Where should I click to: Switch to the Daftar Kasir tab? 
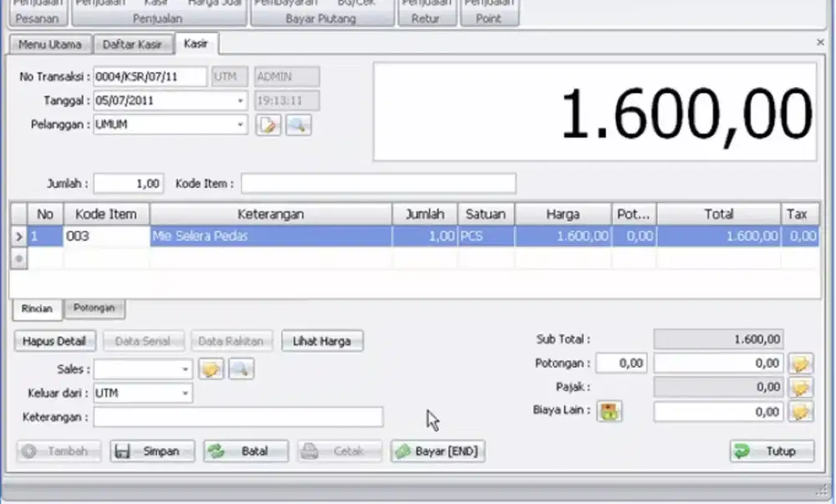click(132, 44)
